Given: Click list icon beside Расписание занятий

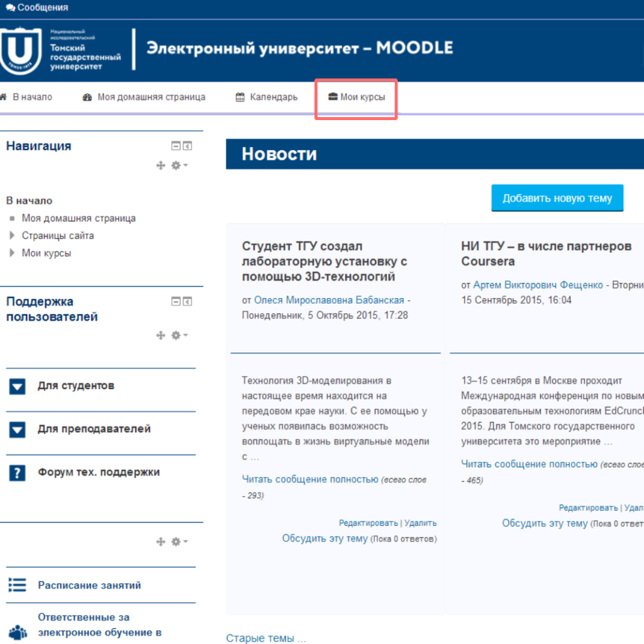Looking at the screenshot, I should pos(17,585).
